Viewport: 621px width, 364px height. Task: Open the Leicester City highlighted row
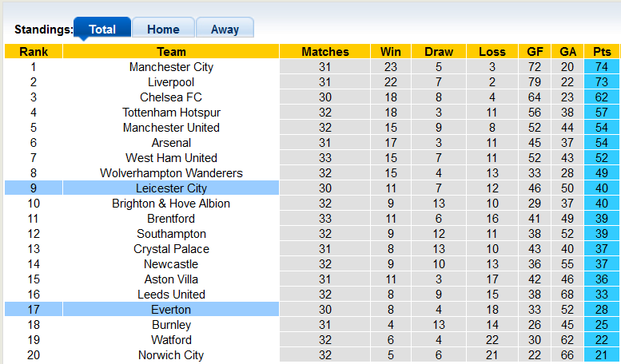[x=171, y=188]
